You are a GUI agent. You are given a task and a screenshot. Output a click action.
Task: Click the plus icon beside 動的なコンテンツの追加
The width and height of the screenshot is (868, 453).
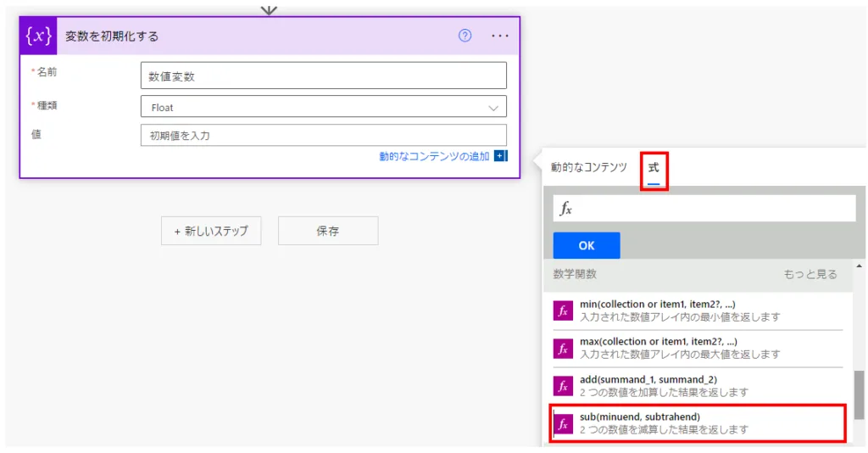pyautogui.click(x=500, y=156)
